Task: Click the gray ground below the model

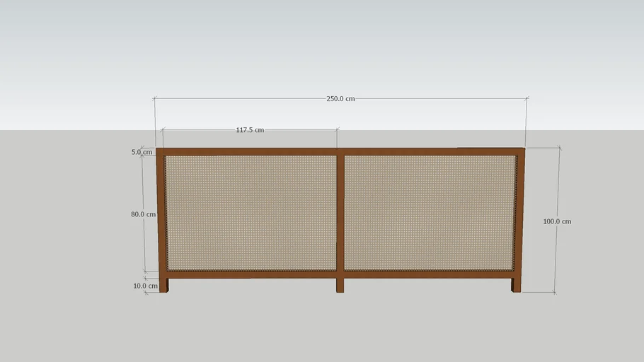Action: point(322,329)
